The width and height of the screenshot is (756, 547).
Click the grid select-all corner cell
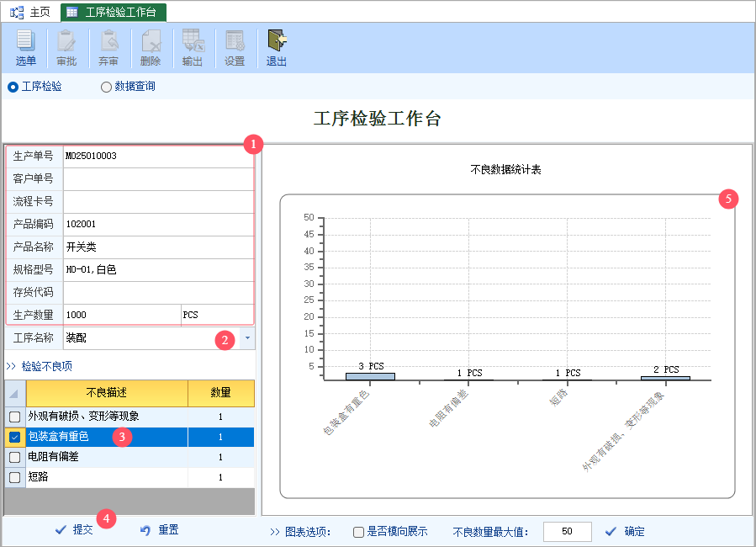(15, 393)
